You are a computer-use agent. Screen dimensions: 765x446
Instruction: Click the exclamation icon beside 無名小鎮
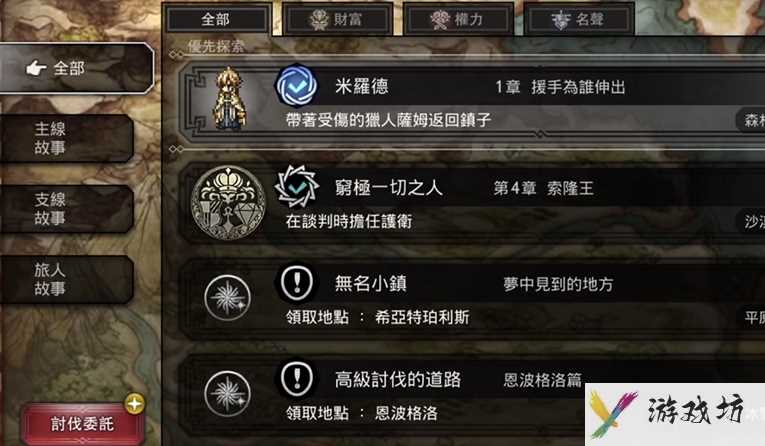(x=297, y=283)
